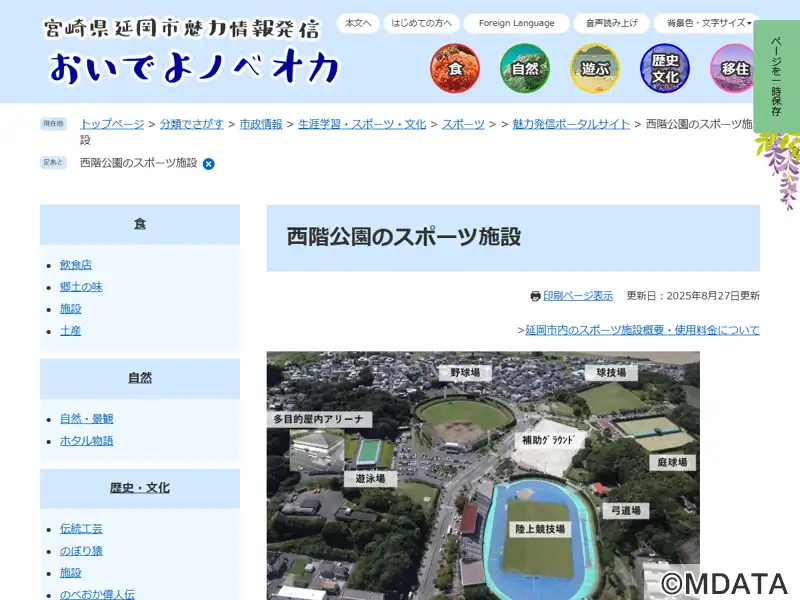Open the 歴史文化 circular icon
800x600 pixels.
[x=665, y=68]
